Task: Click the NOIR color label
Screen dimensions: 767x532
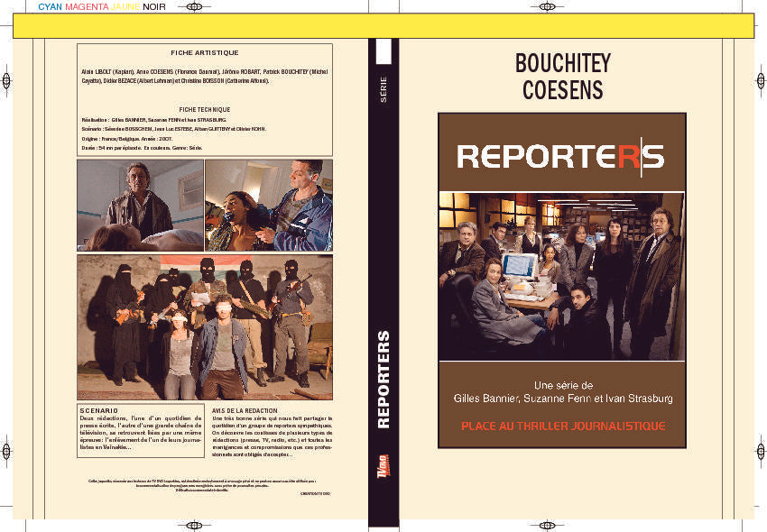Action: coord(154,7)
